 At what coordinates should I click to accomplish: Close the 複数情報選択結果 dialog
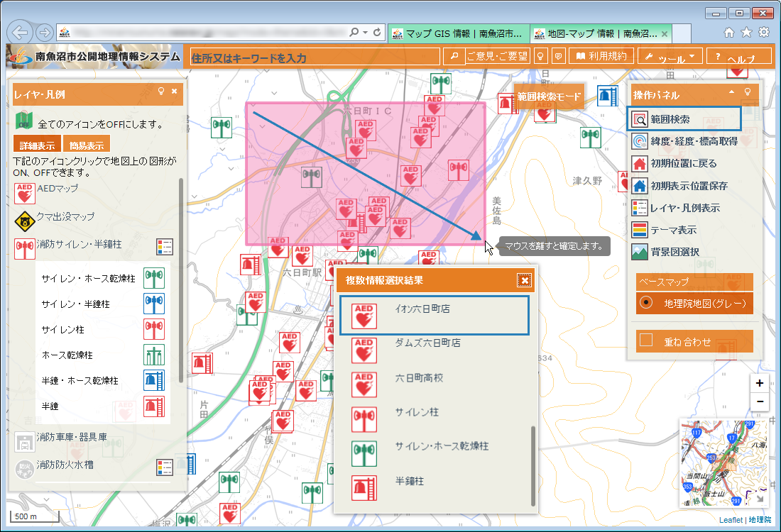coord(524,281)
